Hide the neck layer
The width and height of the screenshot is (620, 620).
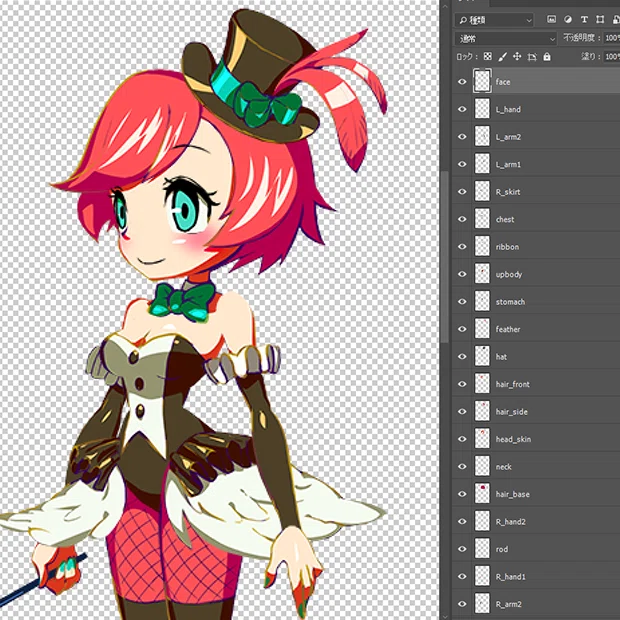462,467
